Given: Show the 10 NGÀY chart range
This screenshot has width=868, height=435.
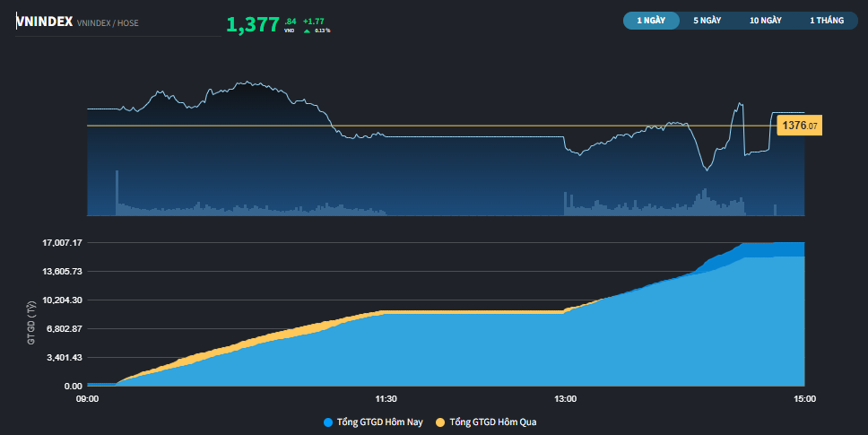Looking at the screenshot, I should [x=766, y=20].
